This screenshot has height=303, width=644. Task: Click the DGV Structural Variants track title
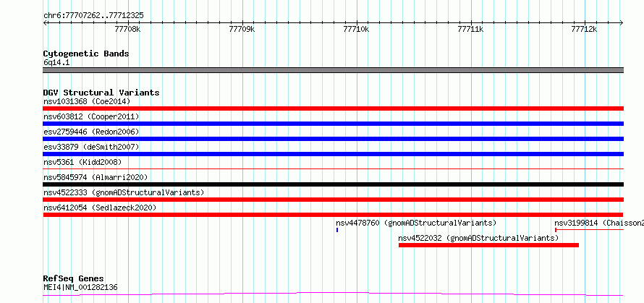[x=101, y=93]
